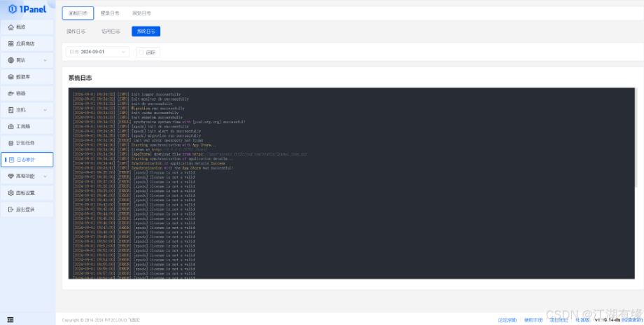Screen dimensions: 644x325
Task: Collapse sidebar with bottom hamburger icon
Action: click(10, 319)
